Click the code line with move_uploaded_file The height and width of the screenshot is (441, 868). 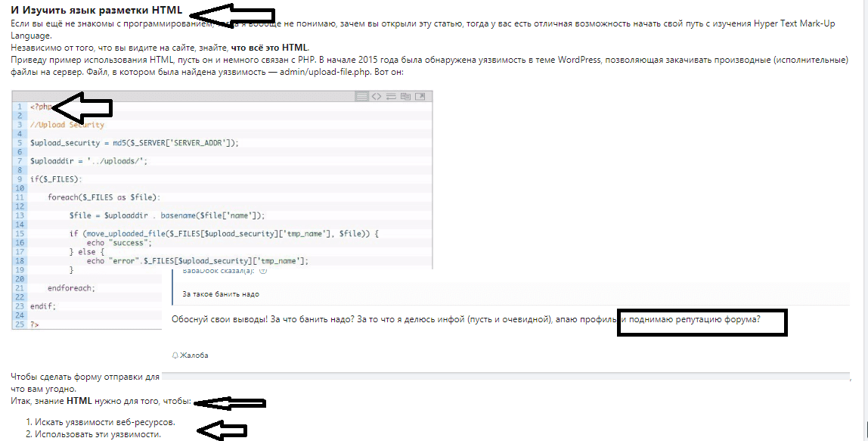point(224,234)
